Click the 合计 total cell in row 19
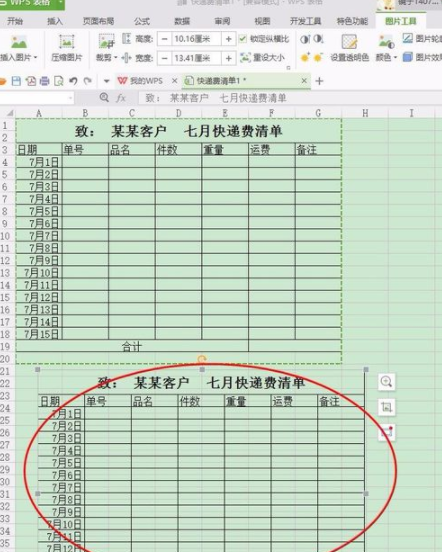 coord(132,346)
